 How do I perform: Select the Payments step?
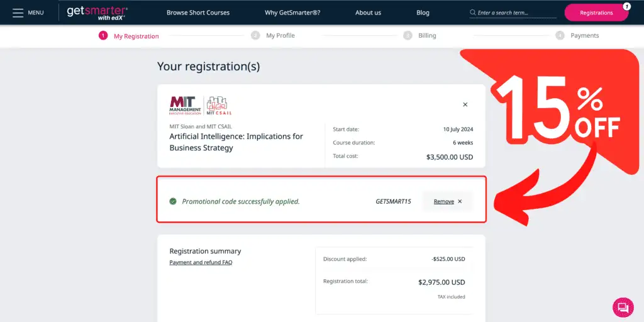[x=577, y=36]
